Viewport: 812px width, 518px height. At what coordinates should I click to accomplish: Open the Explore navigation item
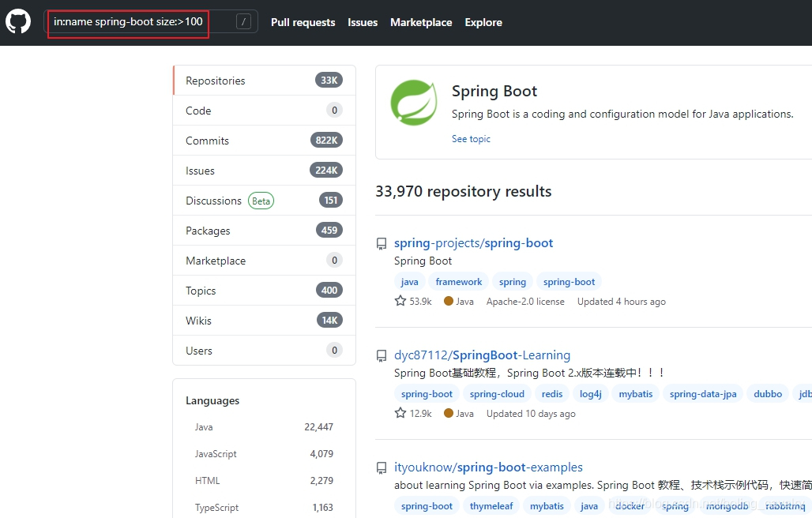(483, 22)
